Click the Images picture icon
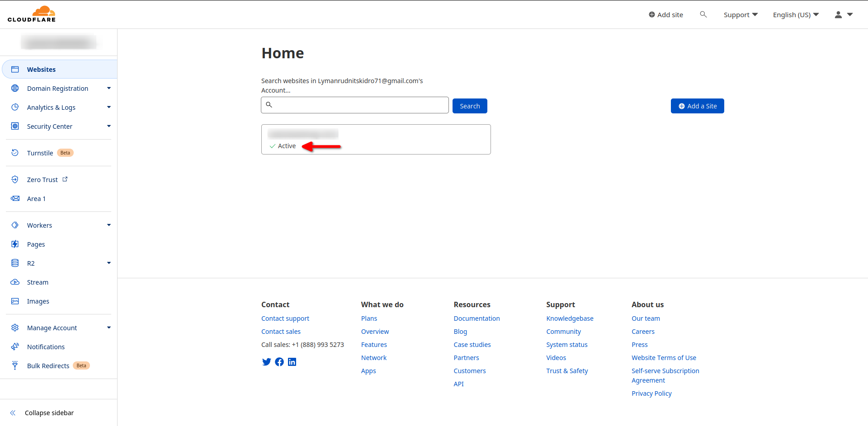This screenshot has width=868, height=426. [15, 301]
